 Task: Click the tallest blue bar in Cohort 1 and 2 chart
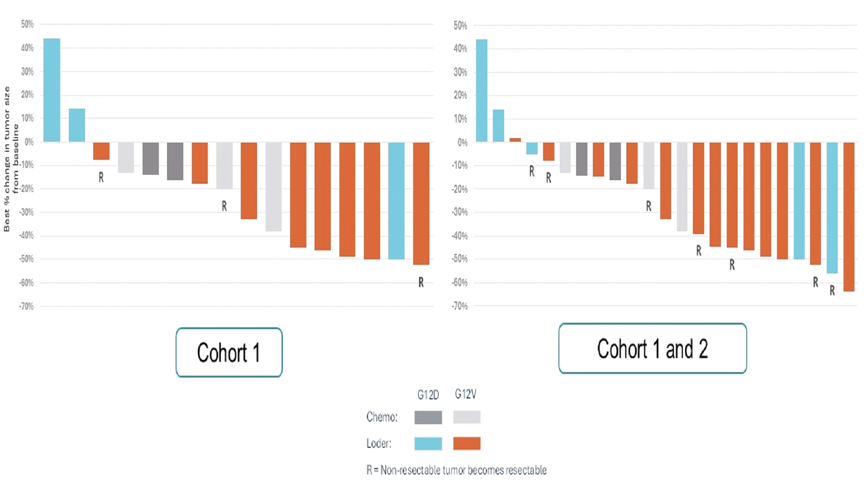click(x=482, y=91)
